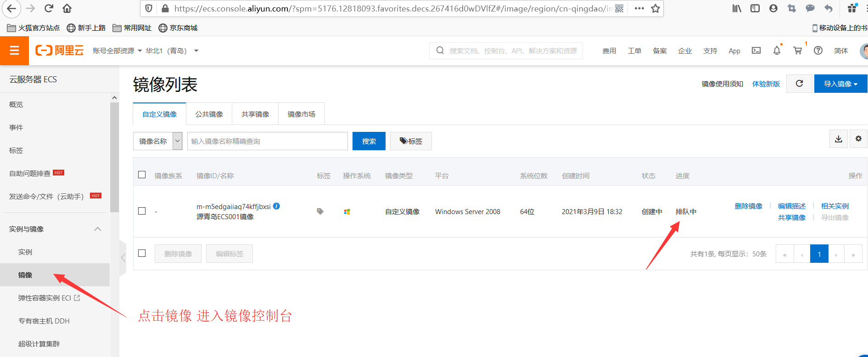Collapse the left sidebar handle
The width and height of the screenshot is (868, 357).
(x=123, y=258)
